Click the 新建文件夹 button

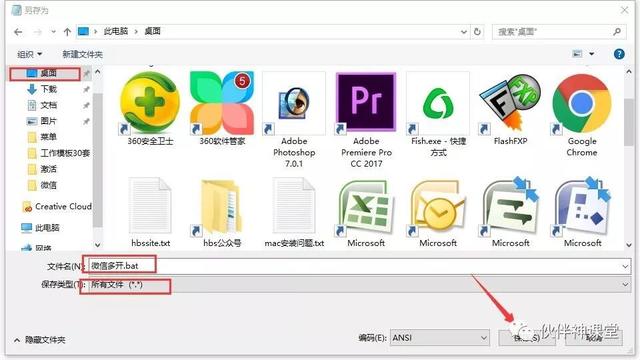[82, 54]
